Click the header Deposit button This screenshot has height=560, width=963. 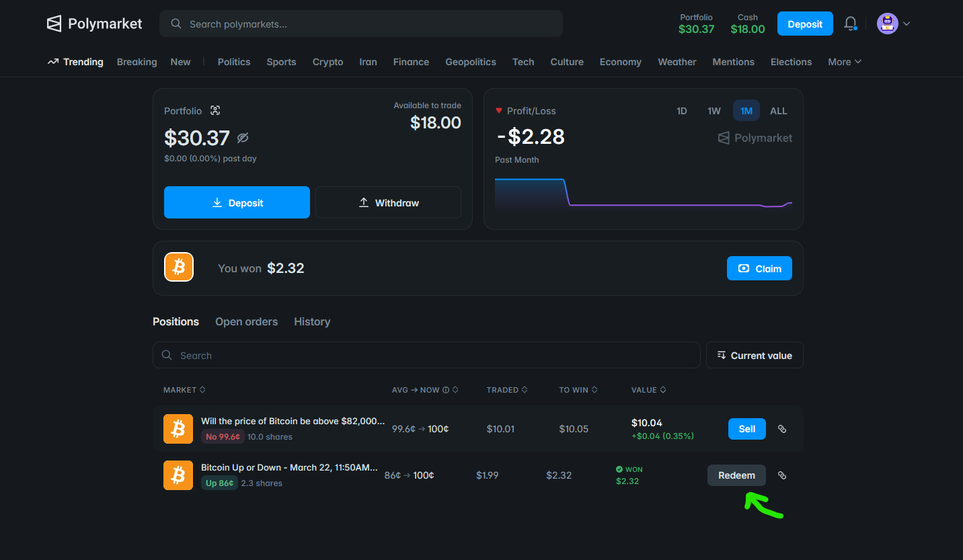[805, 24]
